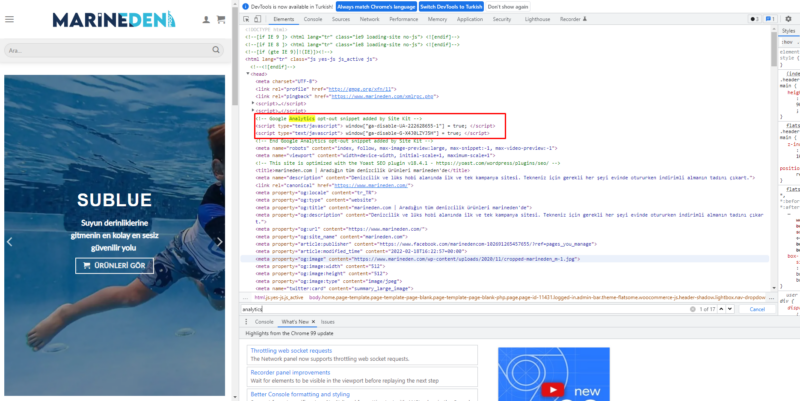Jump to previous search result arrow

tap(722, 309)
